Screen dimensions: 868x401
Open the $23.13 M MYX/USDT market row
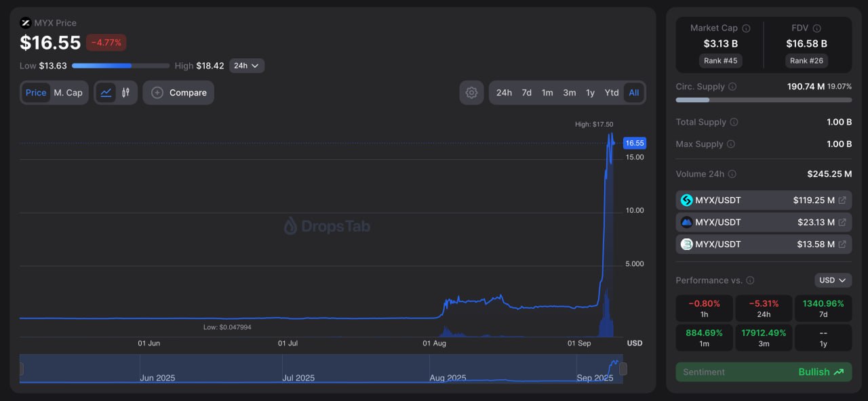(x=764, y=222)
